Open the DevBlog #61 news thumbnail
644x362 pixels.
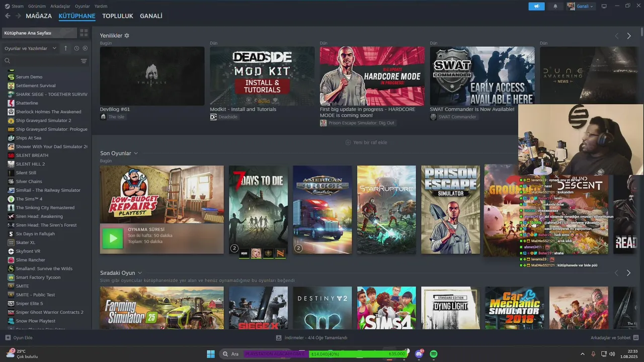click(152, 76)
